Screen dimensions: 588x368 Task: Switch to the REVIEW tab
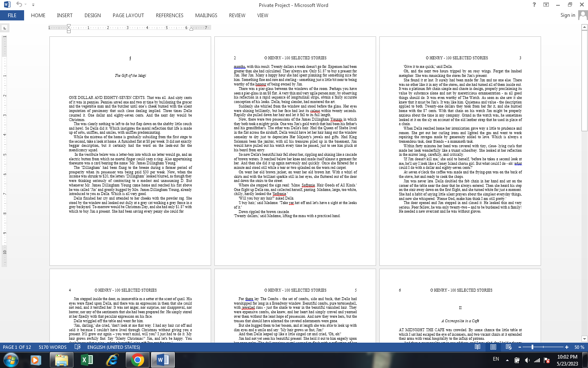(x=237, y=16)
